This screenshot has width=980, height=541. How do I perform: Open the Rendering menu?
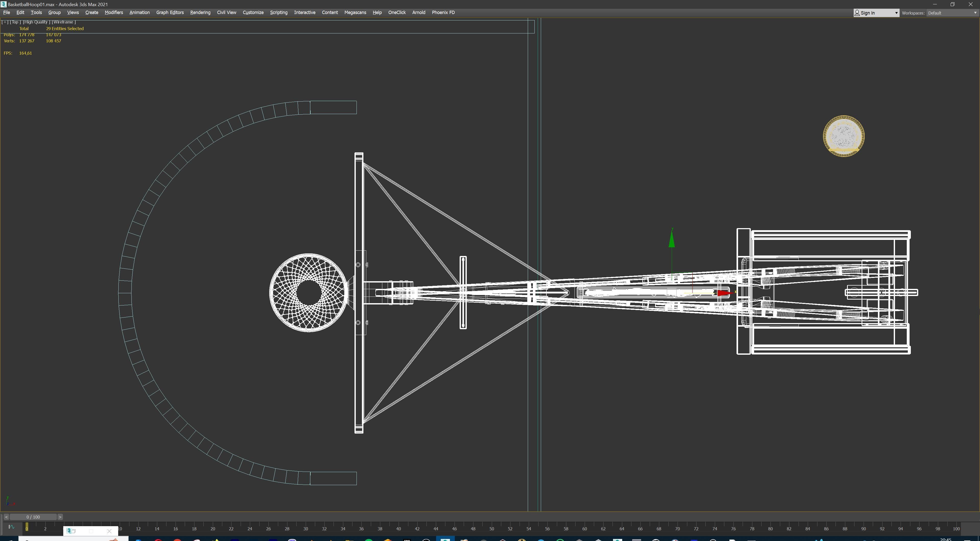(200, 13)
